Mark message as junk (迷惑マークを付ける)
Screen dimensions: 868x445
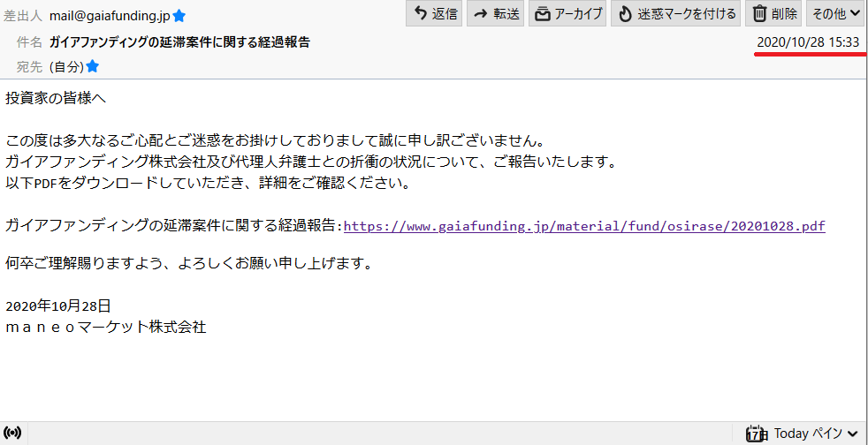(675, 14)
